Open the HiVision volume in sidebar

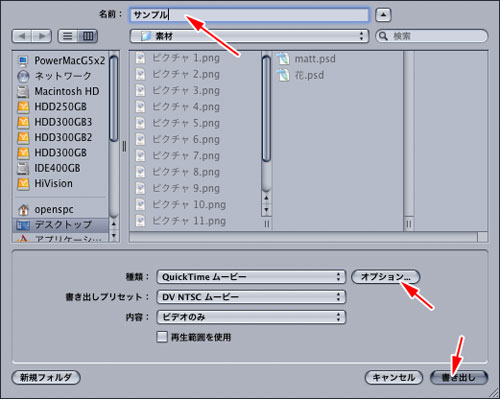(45, 183)
